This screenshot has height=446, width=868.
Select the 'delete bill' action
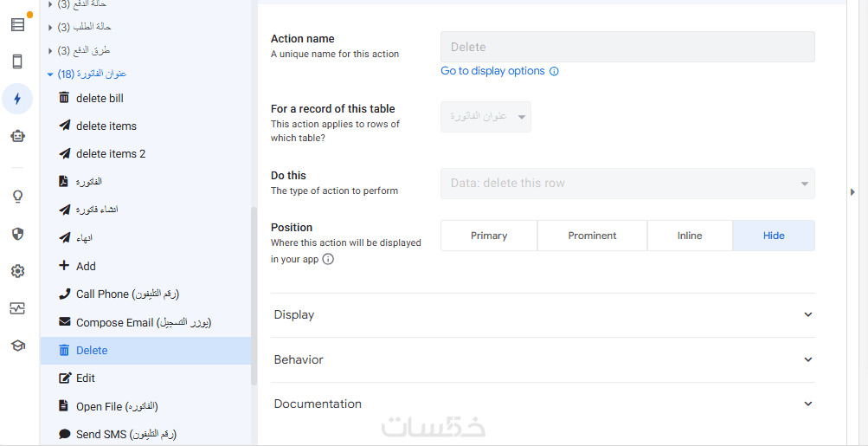click(x=100, y=98)
